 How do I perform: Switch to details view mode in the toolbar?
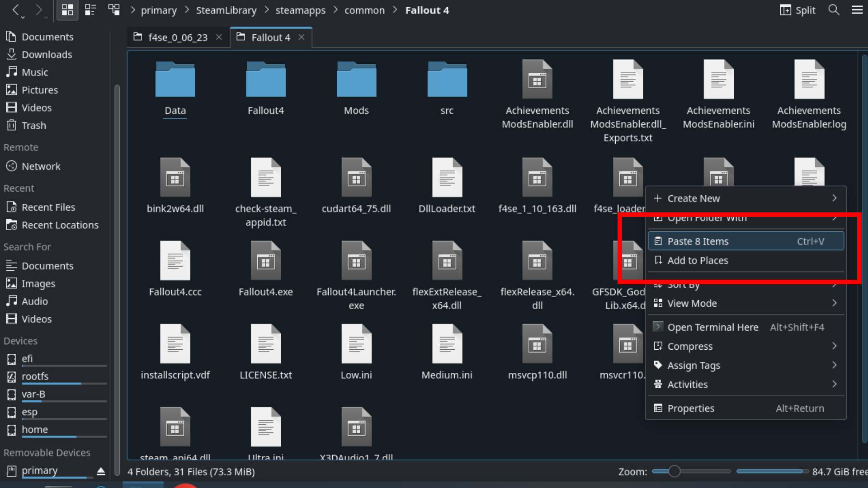90,10
